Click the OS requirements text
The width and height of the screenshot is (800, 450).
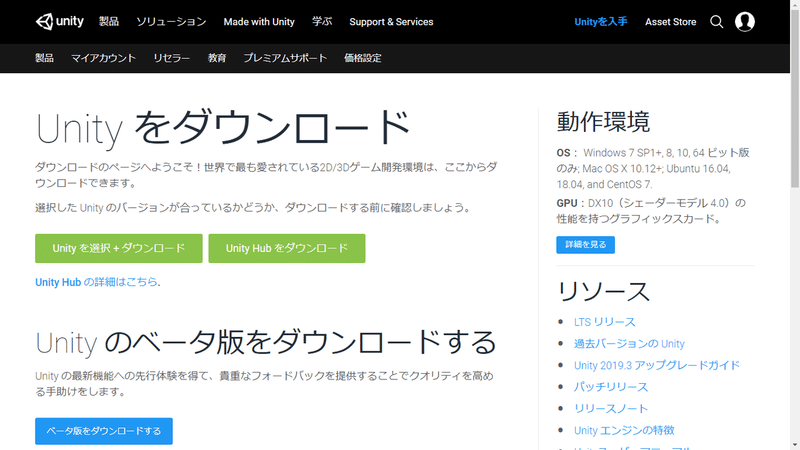click(x=653, y=168)
